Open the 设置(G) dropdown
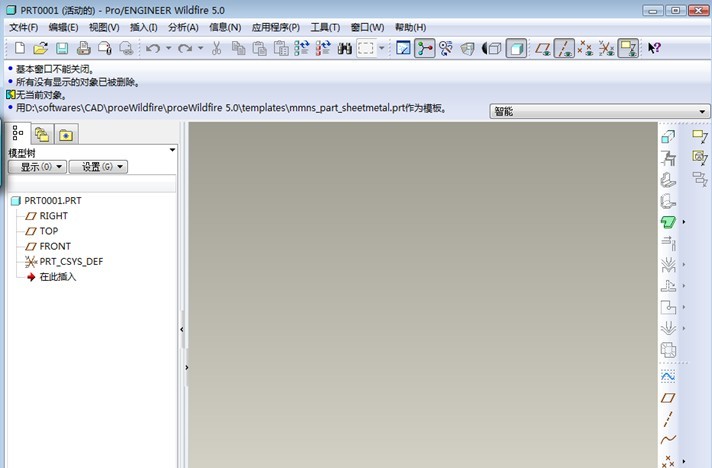 98,167
